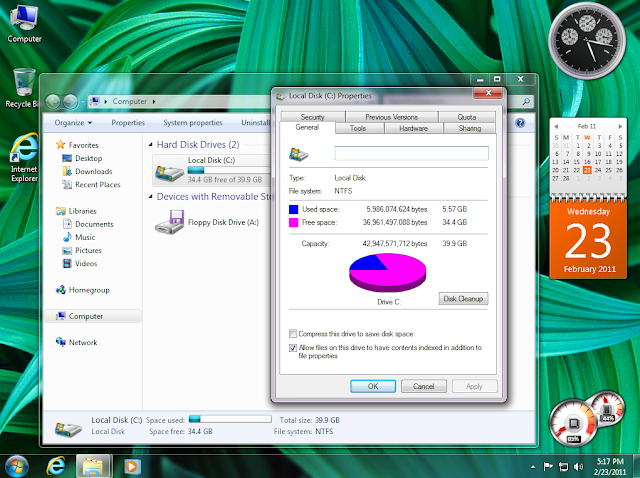
Task: Switch to the Hardware tab
Action: coord(413,128)
